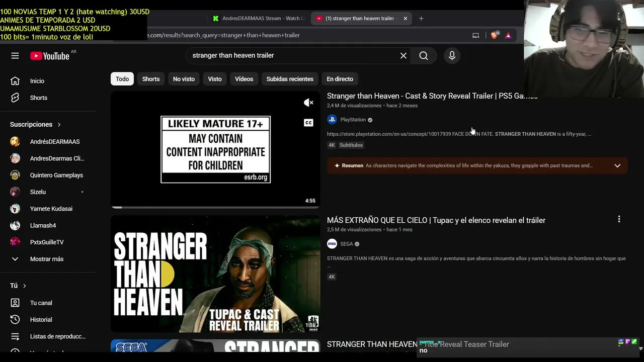This screenshot has height=362, width=644.
Task: Open Llamash4 channel avatar
Action: tap(15, 225)
